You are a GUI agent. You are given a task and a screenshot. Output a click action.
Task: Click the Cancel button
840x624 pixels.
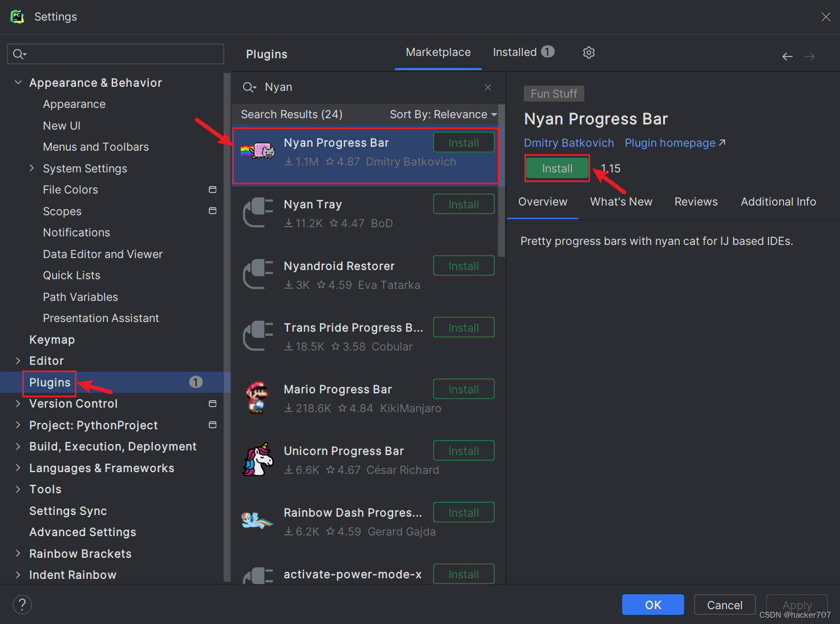[725, 605]
